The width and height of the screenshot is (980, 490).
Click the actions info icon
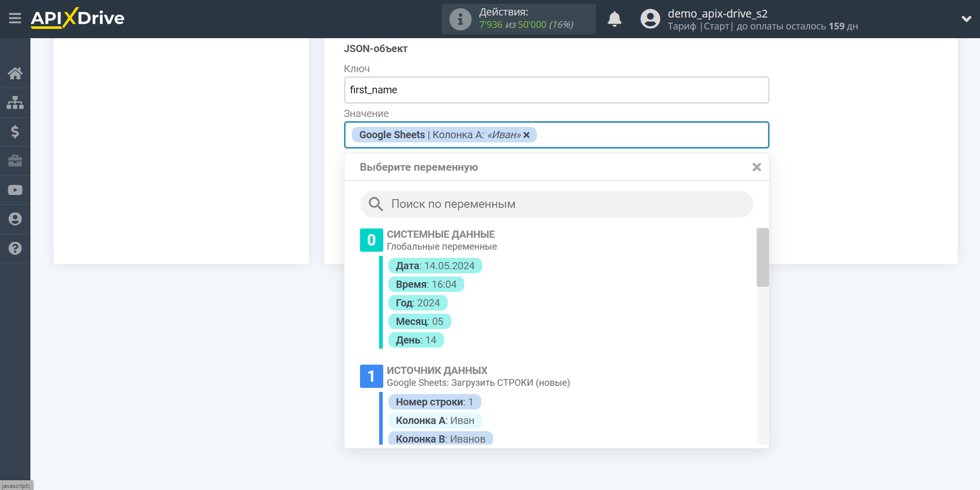(x=460, y=19)
